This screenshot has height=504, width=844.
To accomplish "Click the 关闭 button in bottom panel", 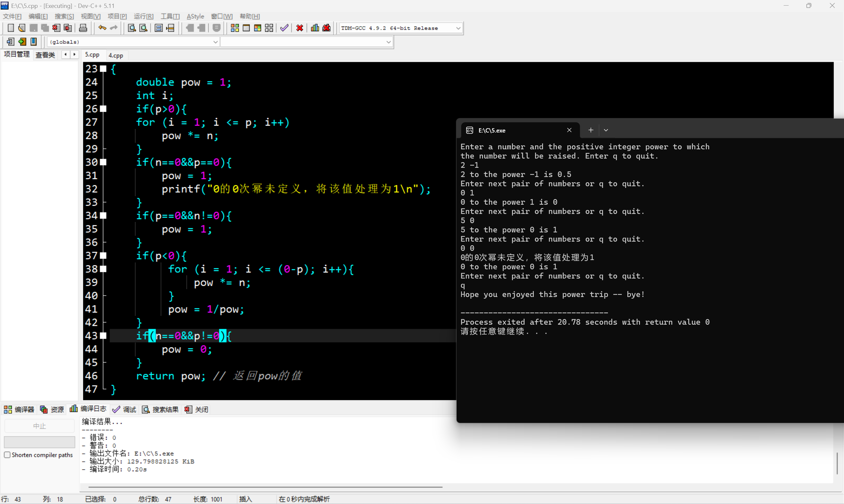I will (196, 409).
